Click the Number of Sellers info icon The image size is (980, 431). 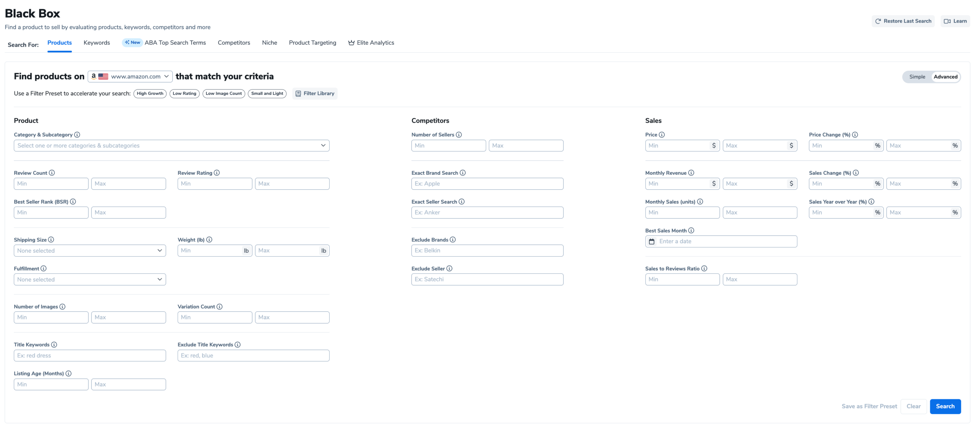pos(459,135)
